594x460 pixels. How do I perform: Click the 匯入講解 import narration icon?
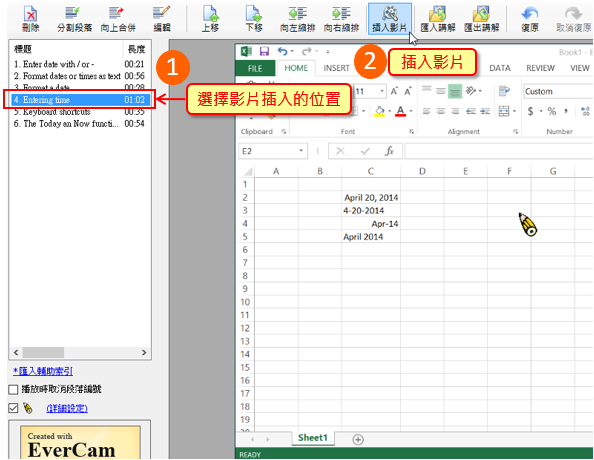point(438,19)
